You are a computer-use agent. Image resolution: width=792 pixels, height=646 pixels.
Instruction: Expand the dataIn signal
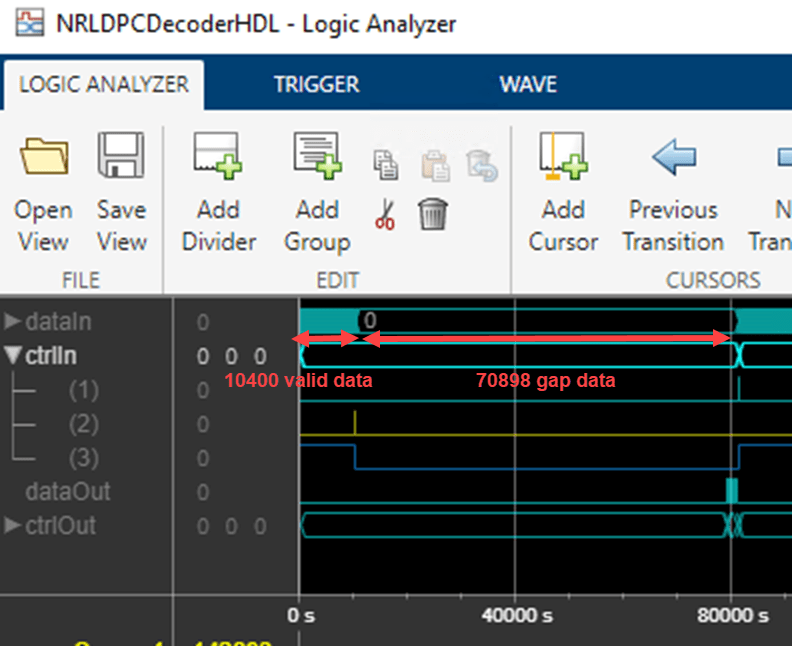pyautogui.click(x=12, y=321)
